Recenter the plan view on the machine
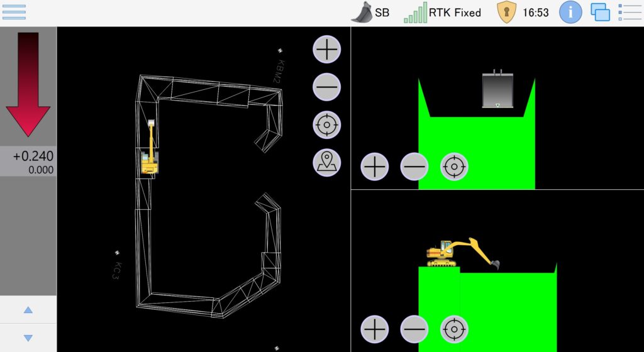Image resolution: width=644 pixels, height=352 pixels. [327, 124]
